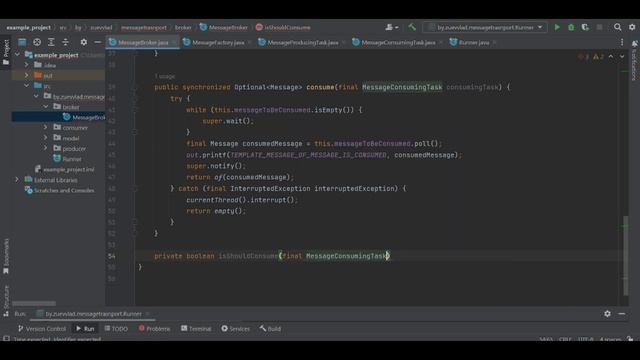Image resolution: width=640 pixels, height=360 pixels.
Task: Select opened file in Project view
Action: pyautogui.click(x=37, y=42)
